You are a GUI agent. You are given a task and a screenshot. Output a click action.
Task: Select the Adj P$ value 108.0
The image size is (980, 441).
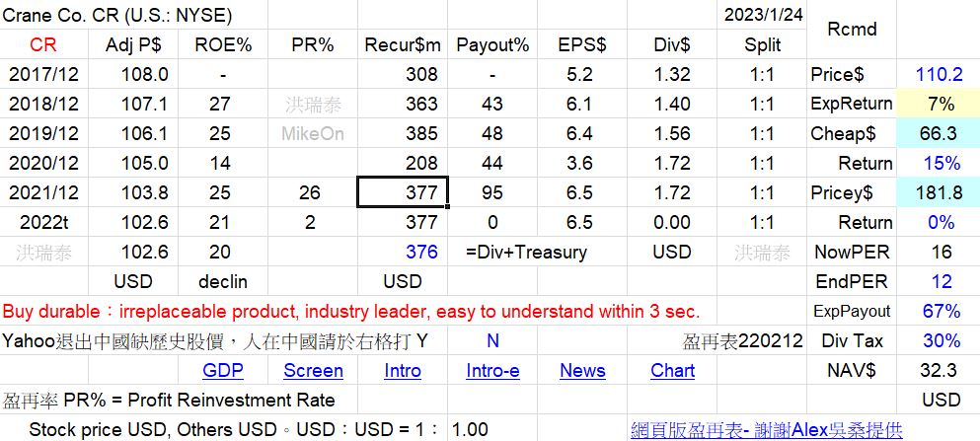(133, 74)
